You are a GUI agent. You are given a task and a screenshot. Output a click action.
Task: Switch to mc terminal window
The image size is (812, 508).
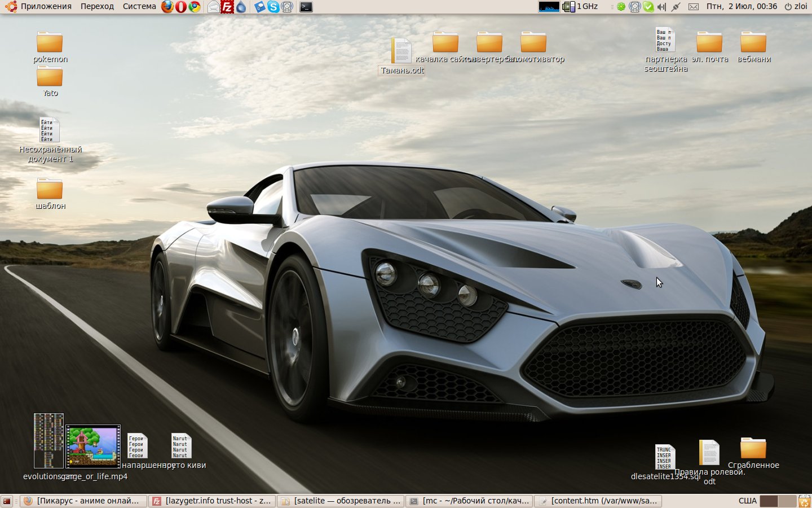469,501
